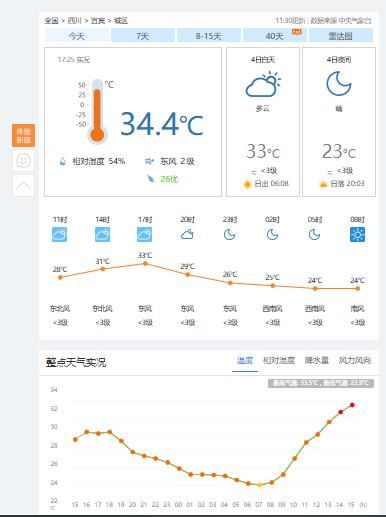Image resolution: width=386 pixels, height=517 pixels.
Task: Click the 4日夜间 moon icon
Action: click(339, 84)
